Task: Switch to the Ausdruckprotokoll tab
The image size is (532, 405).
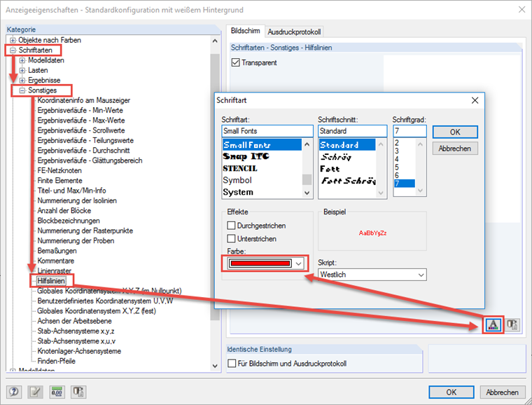Action: [x=294, y=32]
